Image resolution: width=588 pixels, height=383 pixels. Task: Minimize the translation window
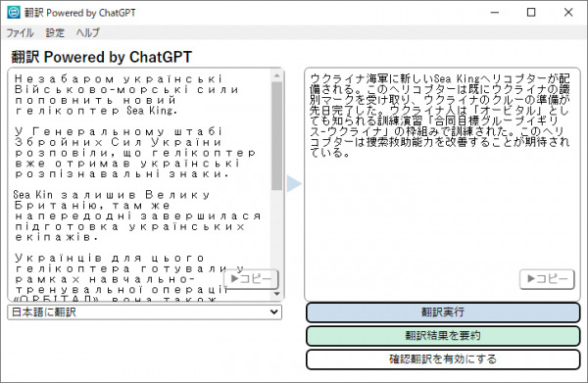(495, 13)
